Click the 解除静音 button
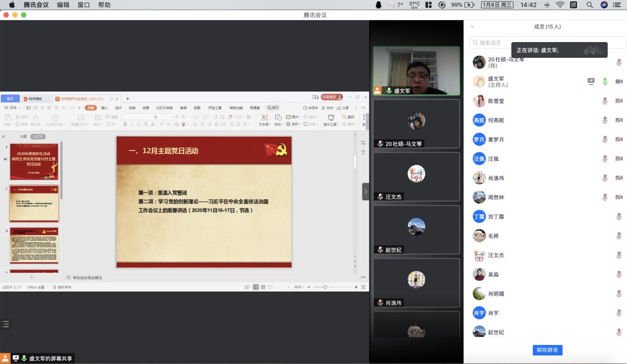 [547, 350]
